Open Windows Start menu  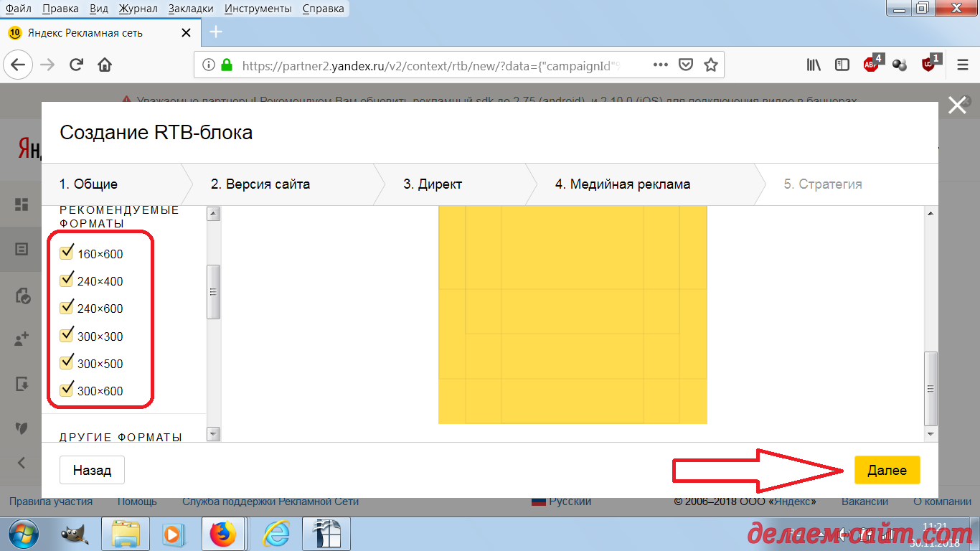(22, 534)
